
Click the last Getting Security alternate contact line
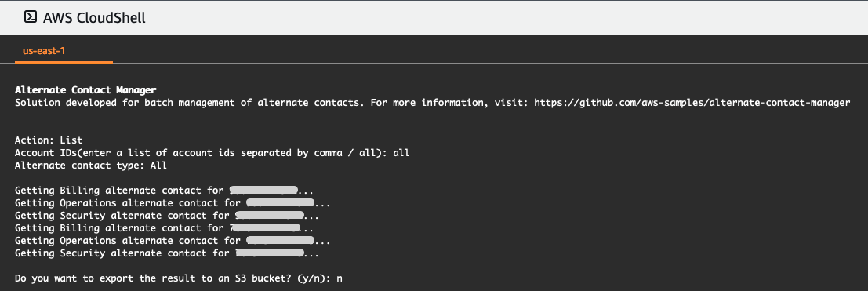click(167, 254)
